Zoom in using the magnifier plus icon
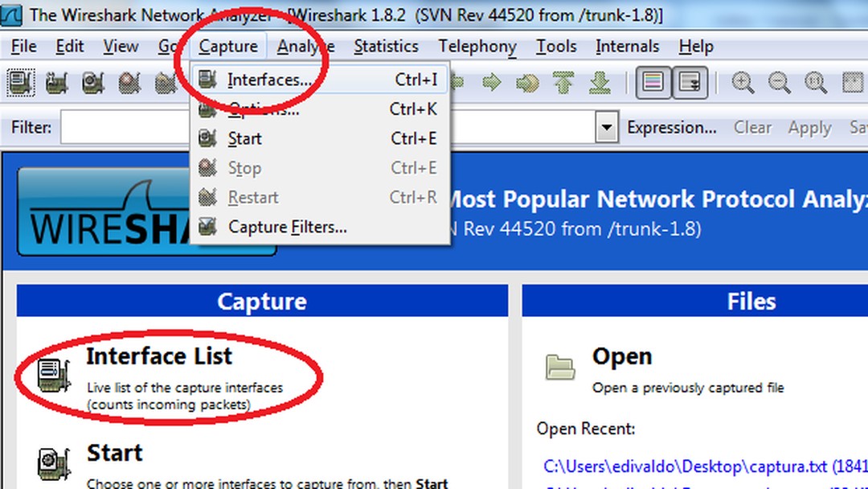The image size is (868, 489). click(742, 82)
